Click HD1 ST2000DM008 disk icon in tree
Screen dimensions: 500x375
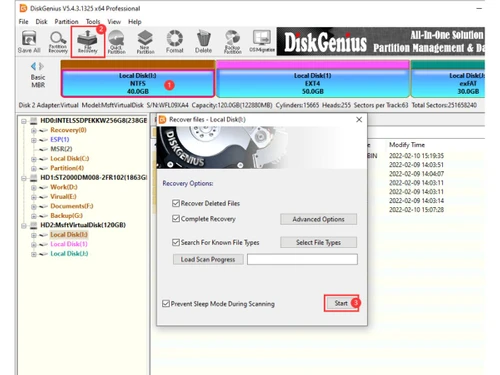pos(34,178)
